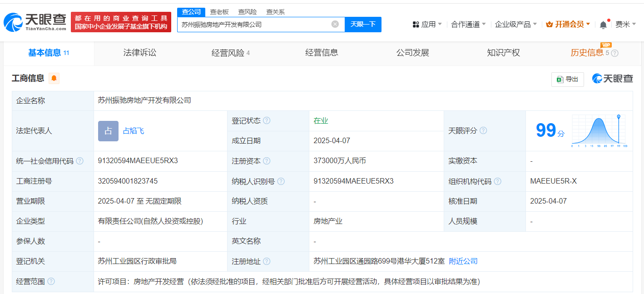Click the notification bell in top bar

pyautogui.click(x=603, y=25)
